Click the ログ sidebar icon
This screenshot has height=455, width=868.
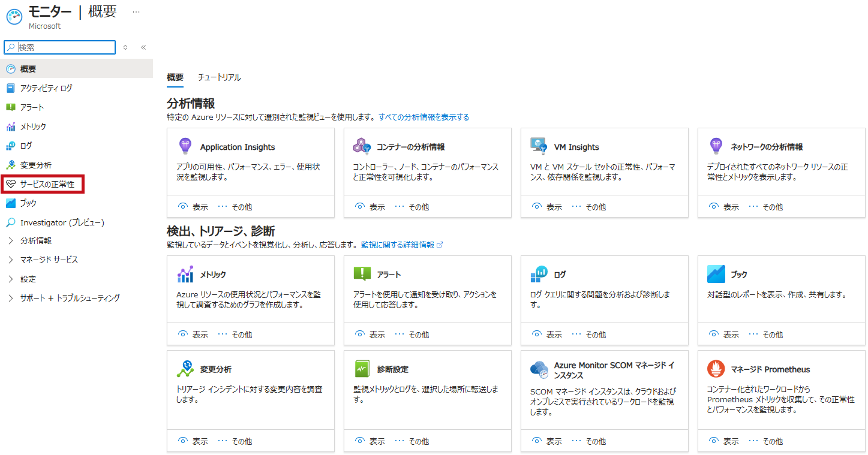click(11, 146)
